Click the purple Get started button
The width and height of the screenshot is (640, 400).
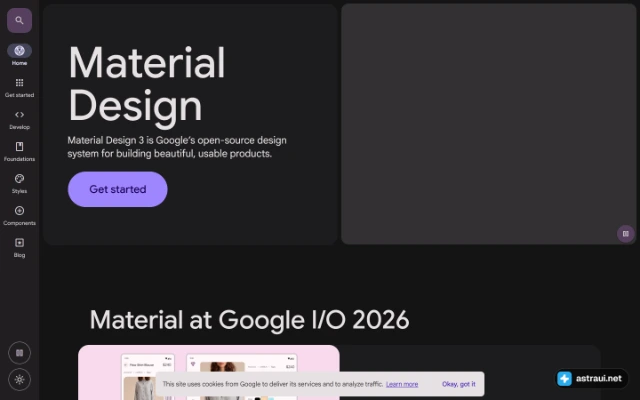coord(118,189)
